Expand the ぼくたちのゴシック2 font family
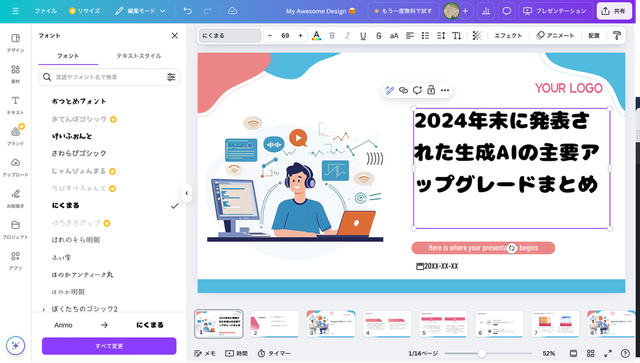Viewport: 640px width, 363px height. [44, 310]
